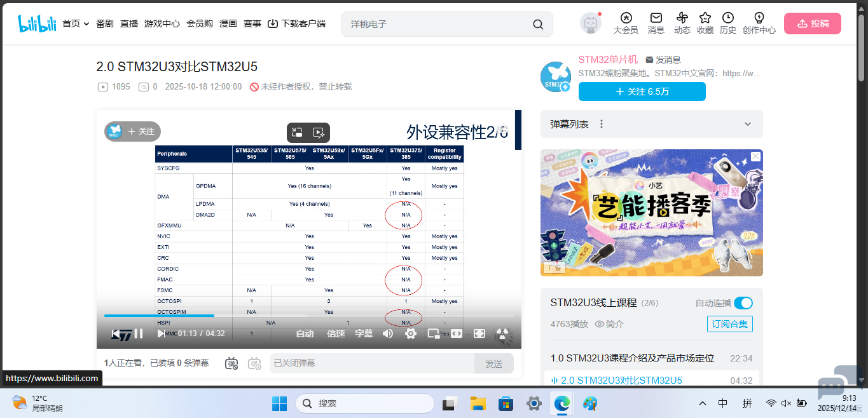Click the web fullscreen icon
The image size is (868, 418).
[456, 333]
